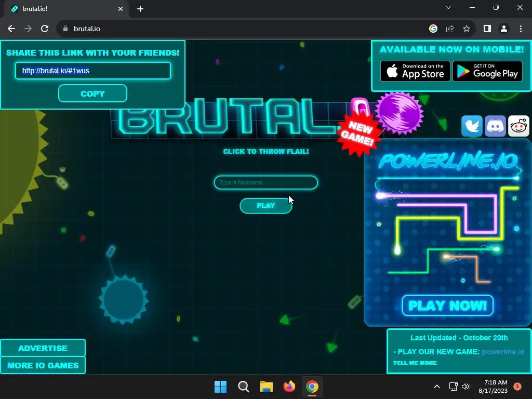Select Chrome icon in taskbar
This screenshot has height=399, width=532.
click(x=312, y=387)
